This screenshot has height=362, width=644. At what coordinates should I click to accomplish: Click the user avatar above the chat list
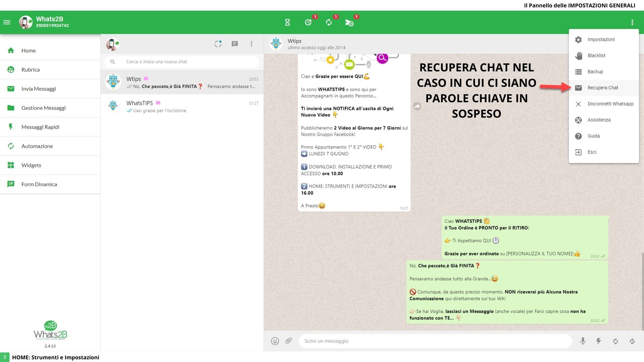(112, 44)
